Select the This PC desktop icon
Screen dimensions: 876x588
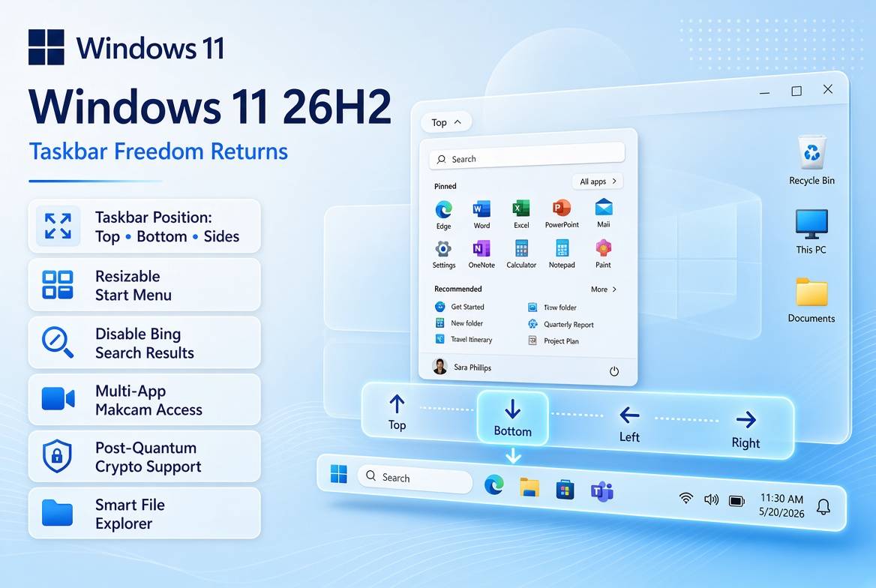811,232
